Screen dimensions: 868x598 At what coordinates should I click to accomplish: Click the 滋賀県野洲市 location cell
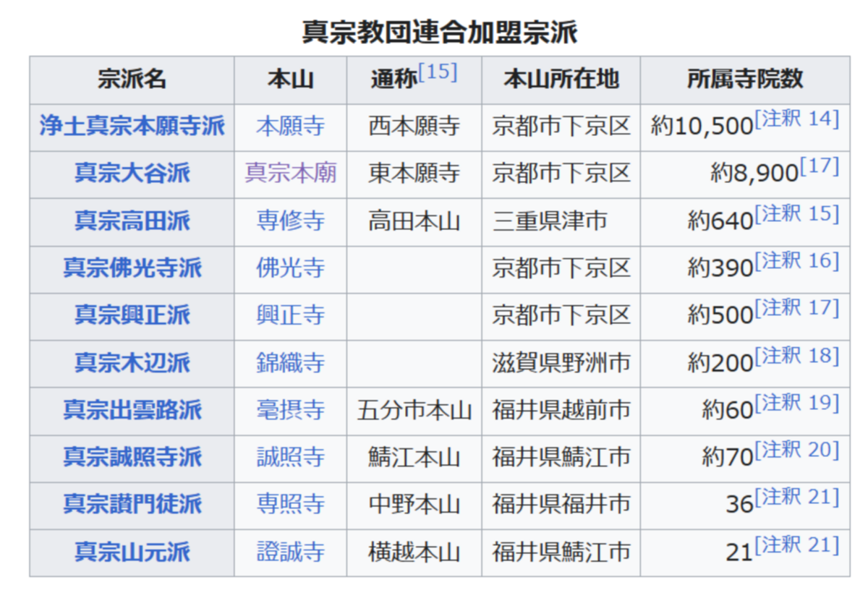pos(561,363)
